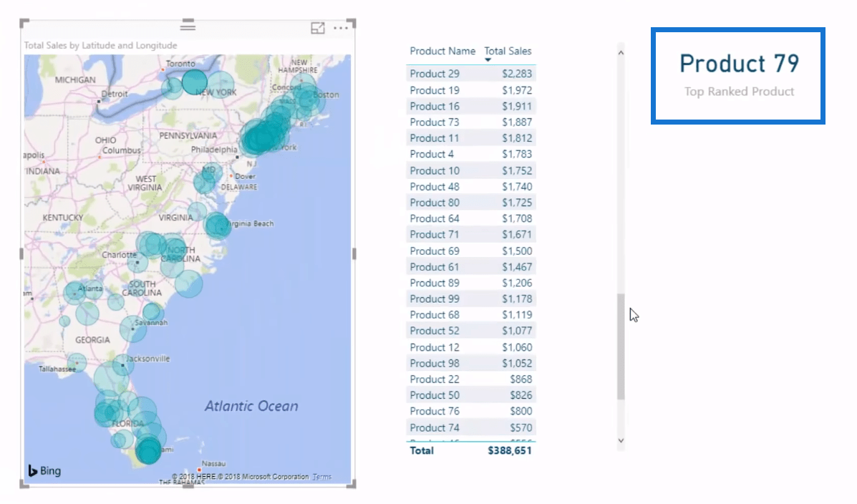
Task: Click the map bubble near Atlanta
Action: point(74,293)
